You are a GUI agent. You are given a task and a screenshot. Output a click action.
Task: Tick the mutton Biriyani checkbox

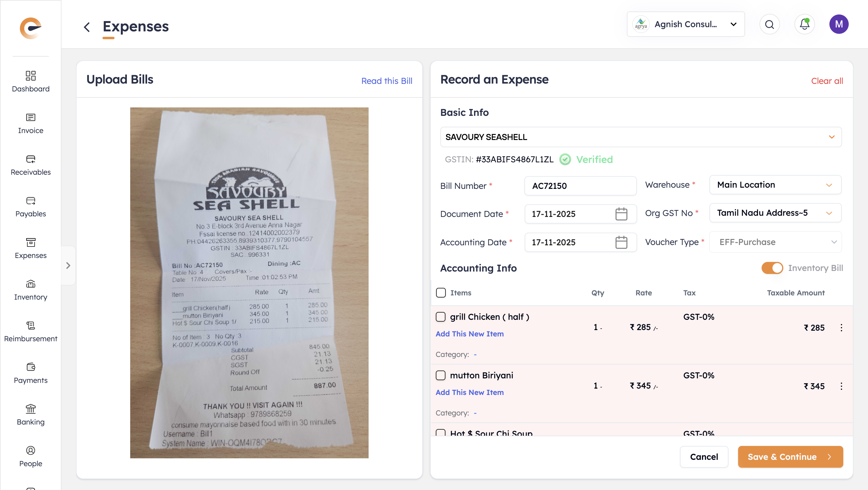click(441, 375)
